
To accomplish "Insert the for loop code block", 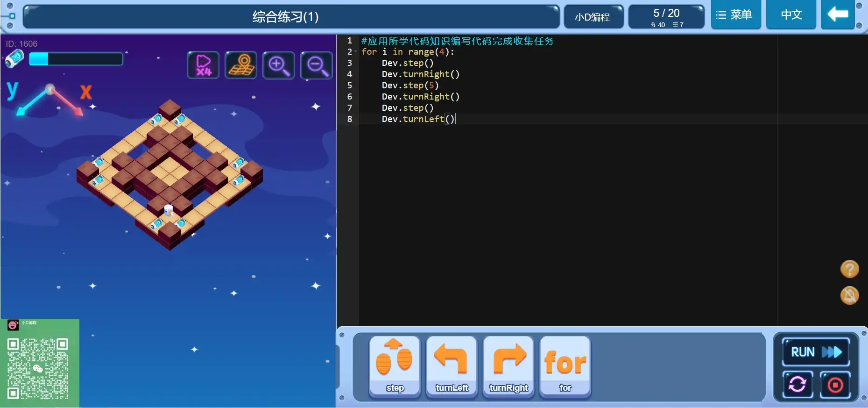I will pos(565,366).
